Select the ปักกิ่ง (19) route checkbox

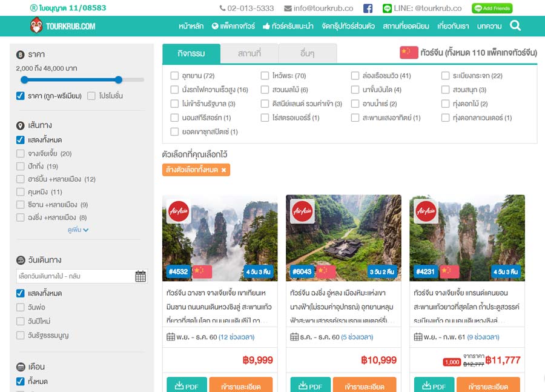pyautogui.click(x=21, y=167)
